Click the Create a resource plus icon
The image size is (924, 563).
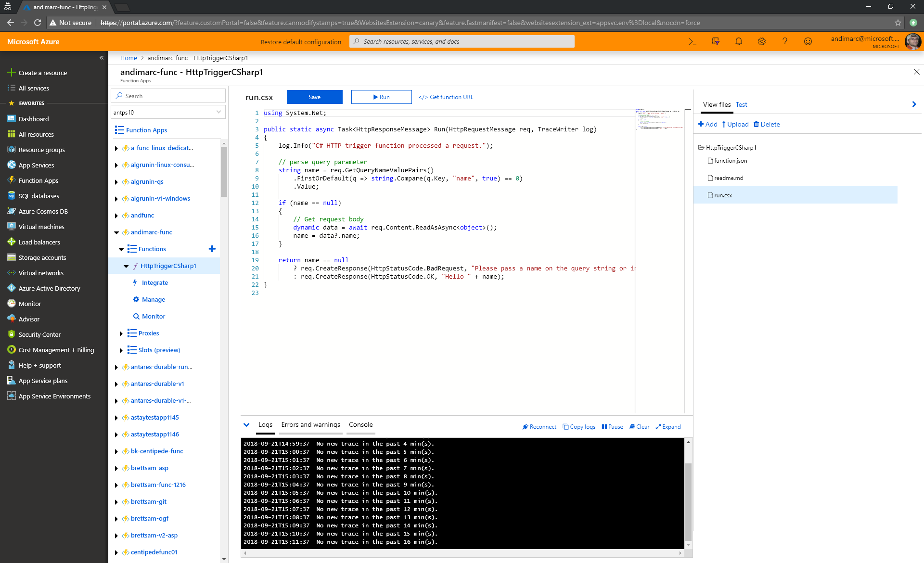[x=12, y=73]
